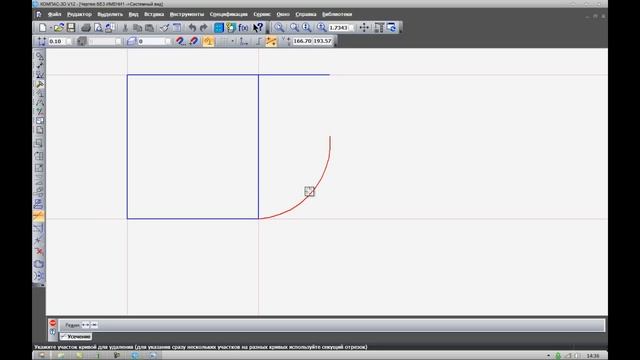640x360 pixels.
Task: Click the Усечение tab at bottom
Action: tap(76, 337)
